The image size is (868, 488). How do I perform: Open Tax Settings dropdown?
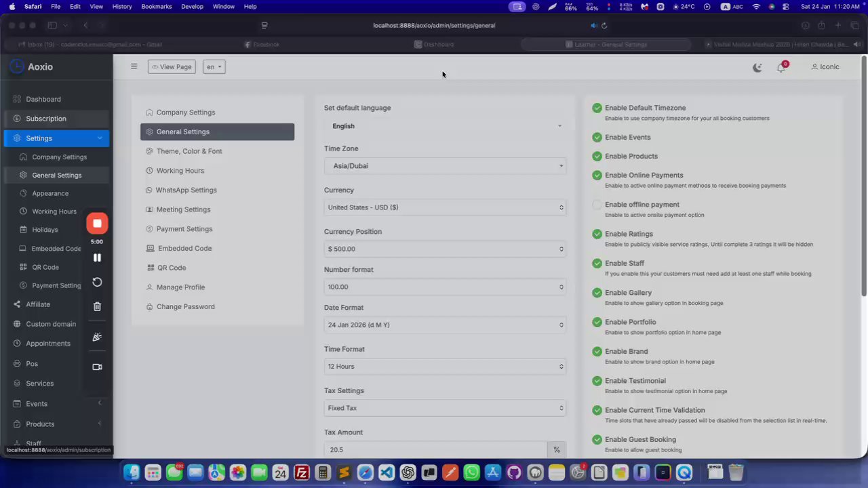446,408
